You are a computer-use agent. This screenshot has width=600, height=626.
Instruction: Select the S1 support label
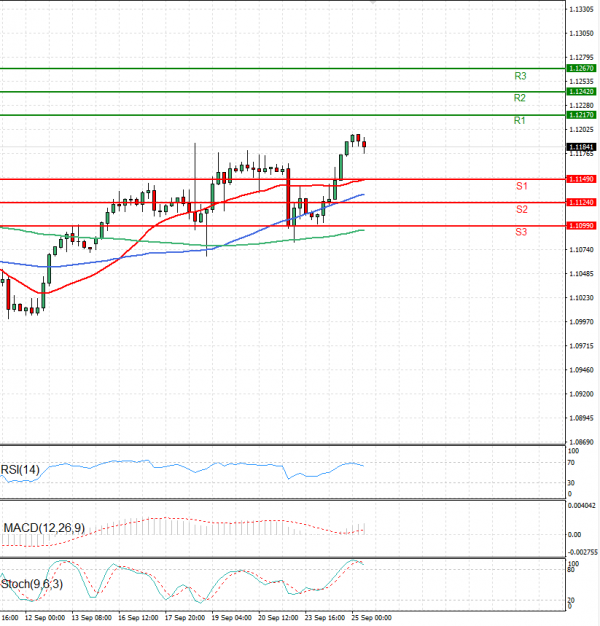522,186
